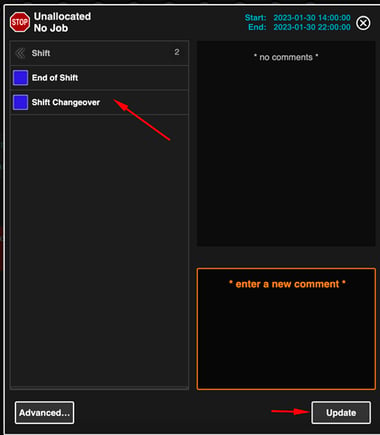
Task: Click the Update button
Action: [x=341, y=413]
